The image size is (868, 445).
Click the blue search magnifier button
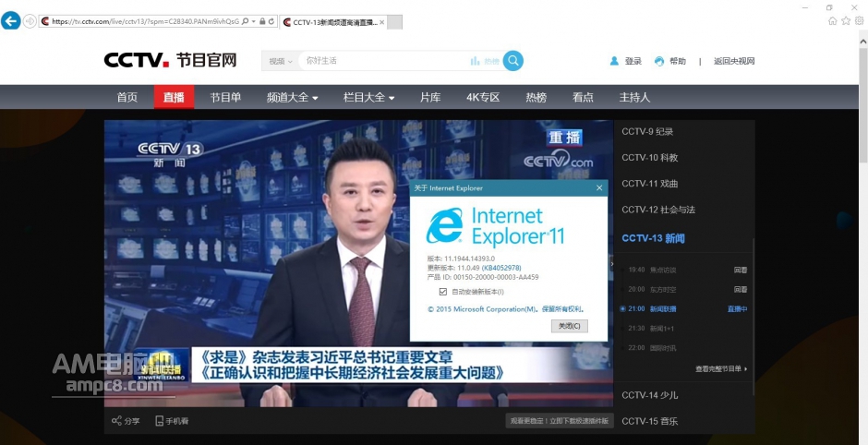(x=513, y=61)
